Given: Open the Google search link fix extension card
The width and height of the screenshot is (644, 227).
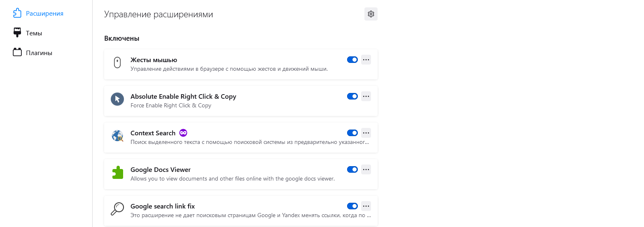Looking at the screenshot, I should click(x=241, y=211).
